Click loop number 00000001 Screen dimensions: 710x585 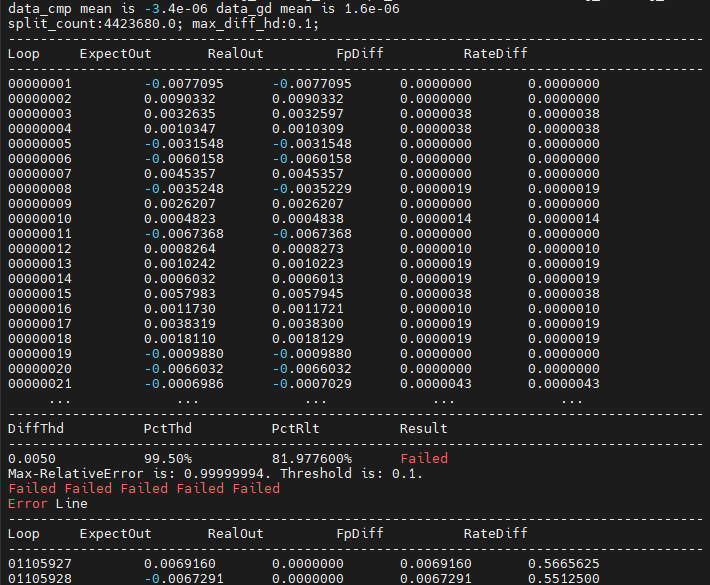point(40,84)
